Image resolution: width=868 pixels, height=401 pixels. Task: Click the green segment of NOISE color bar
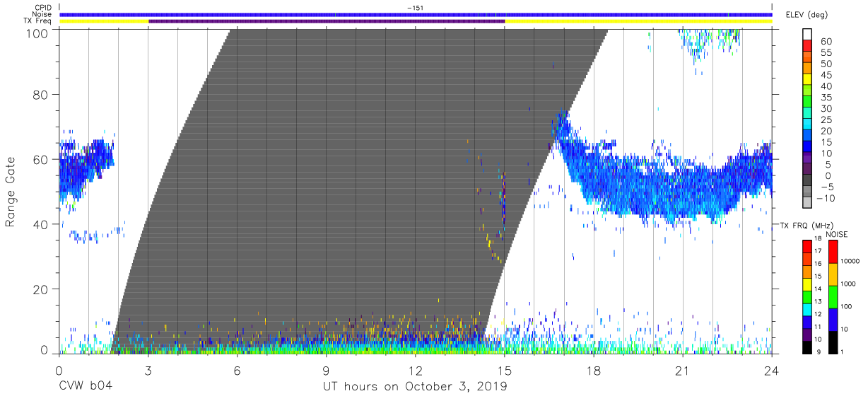pyautogui.click(x=833, y=296)
